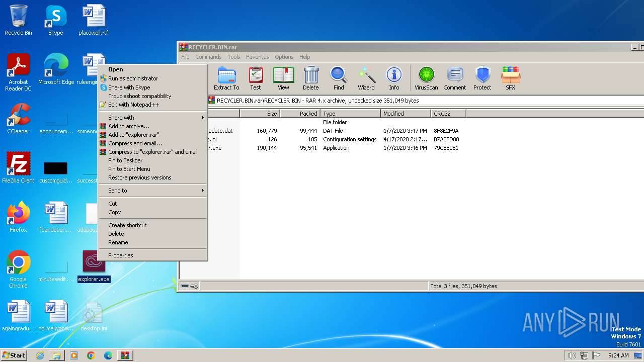Choose Run as administrator
Image resolution: width=644 pixels, height=362 pixels.
point(152,78)
